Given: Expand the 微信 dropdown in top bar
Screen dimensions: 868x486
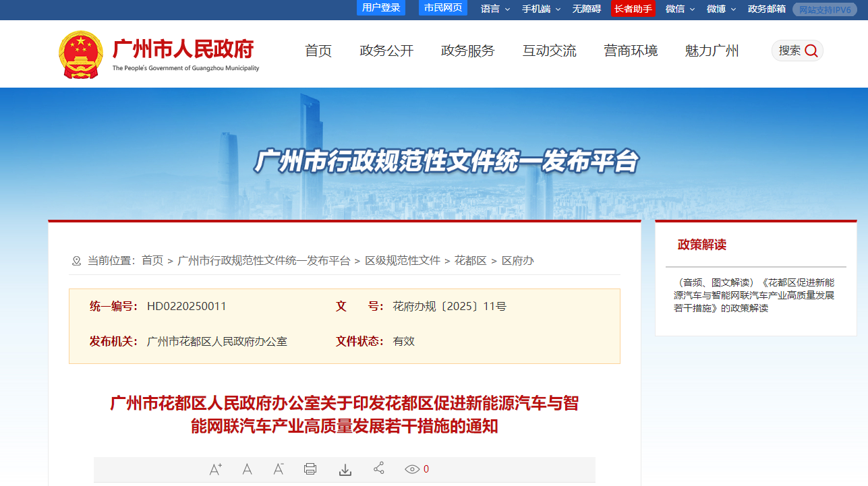Looking at the screenshot, I should (x=680, y=9).
